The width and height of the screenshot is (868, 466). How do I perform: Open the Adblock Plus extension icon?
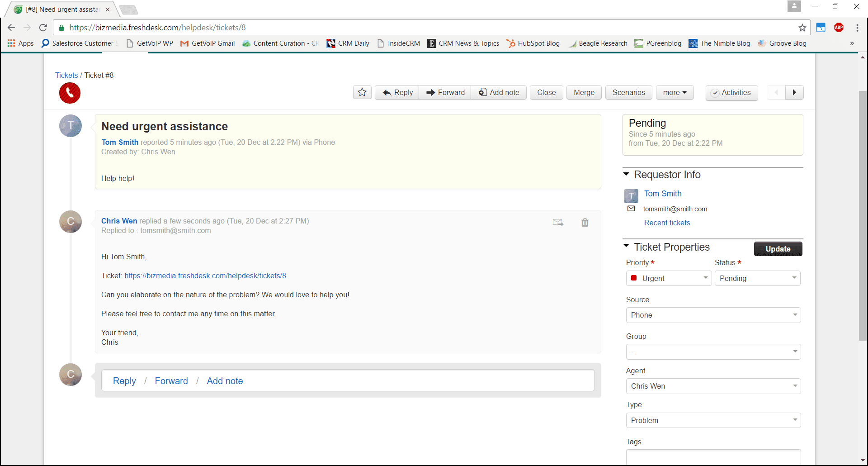(839, 27)
